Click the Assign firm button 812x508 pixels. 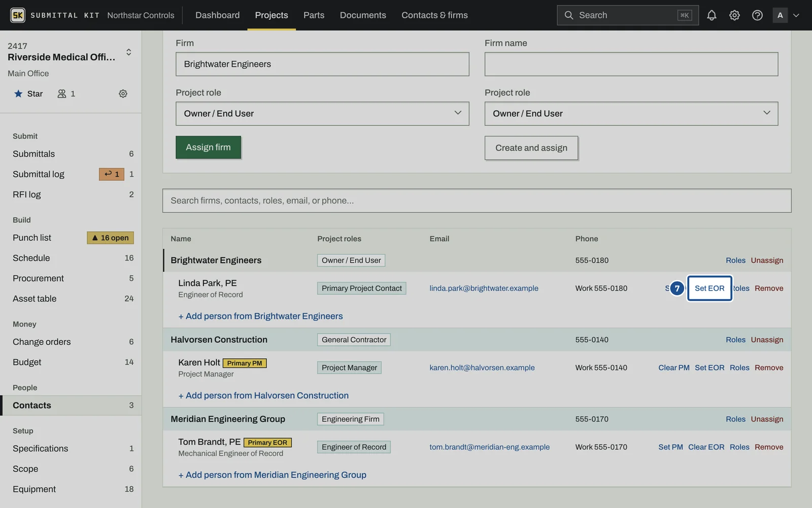click(208, 147)
